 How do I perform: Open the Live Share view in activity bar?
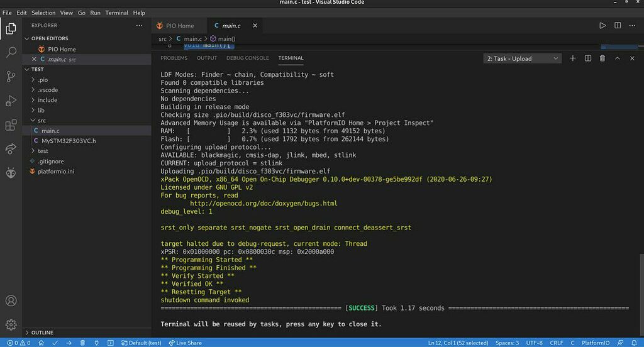(x=11, y=148)
